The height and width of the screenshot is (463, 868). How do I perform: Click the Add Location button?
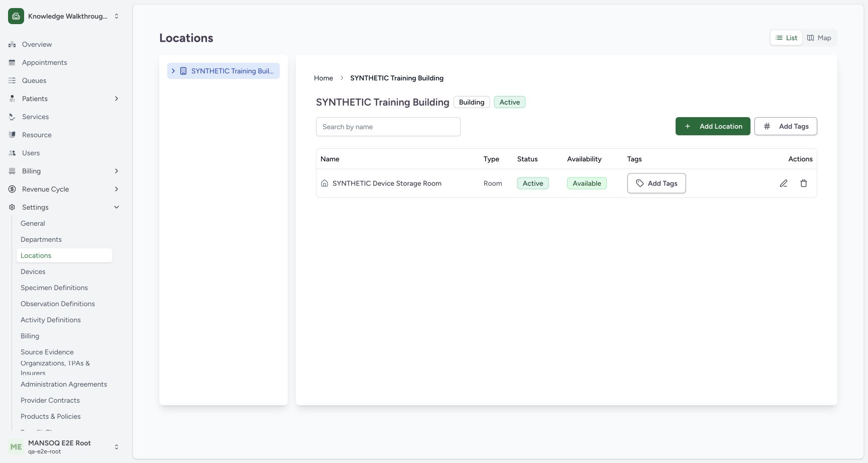coord(713,126)
